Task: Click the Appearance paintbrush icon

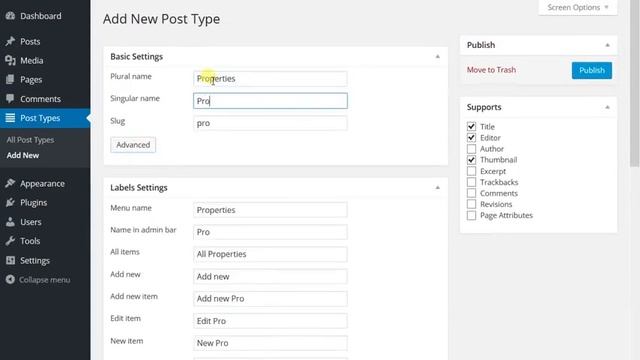Action: pyautogui.click(x=10, y=183)
